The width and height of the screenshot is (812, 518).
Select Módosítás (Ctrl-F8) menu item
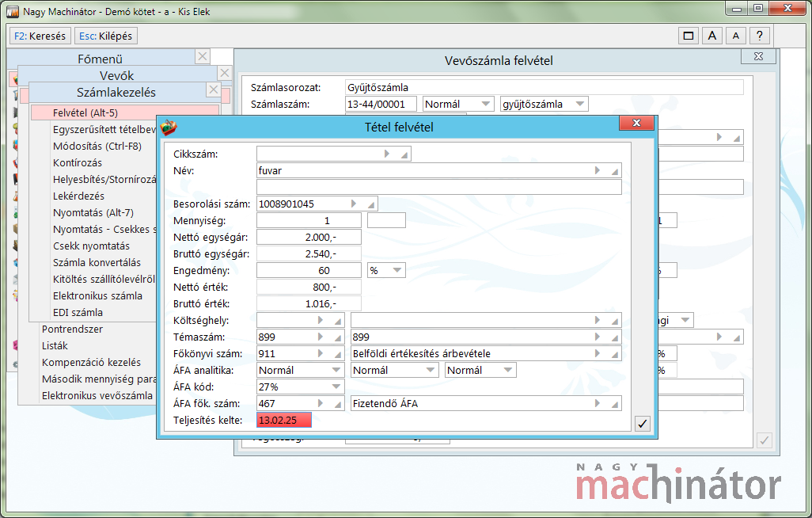(x=97, y=147)
